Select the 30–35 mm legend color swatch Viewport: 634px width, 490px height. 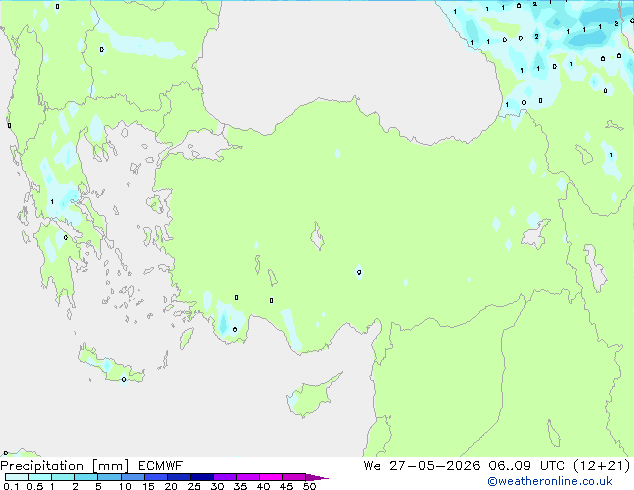coord(224,477)
